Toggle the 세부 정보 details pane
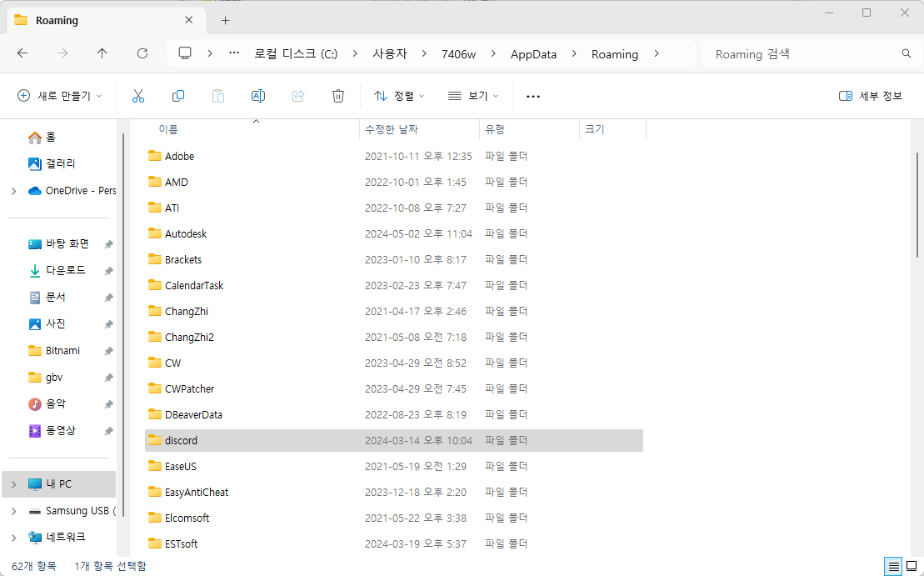This screenshot has width=924, height=576. pos(871,96)
